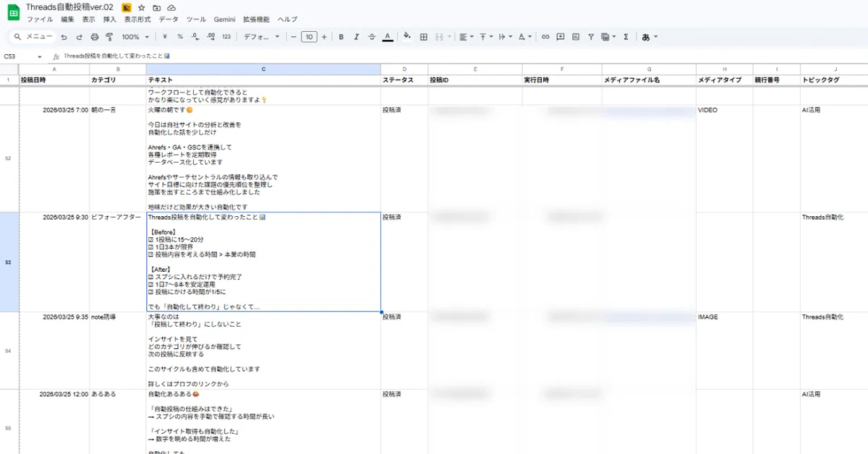Screen dimensions: 868x454
Task: Open the 拡張機能 menu
Action: click(257, 20)
